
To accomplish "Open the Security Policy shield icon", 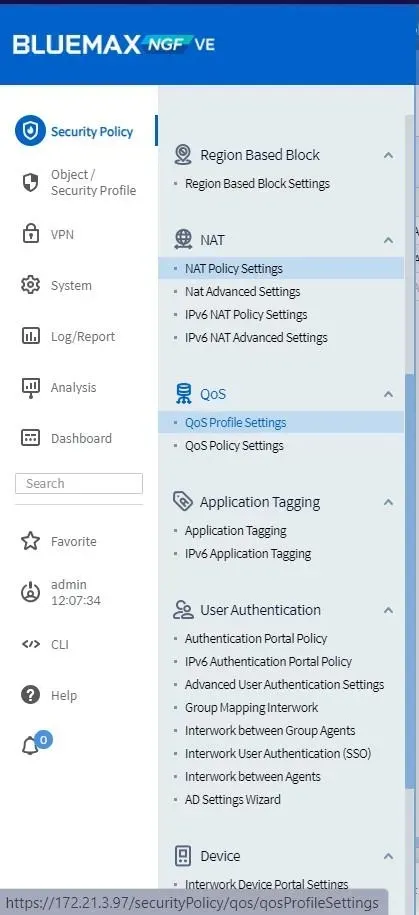I will pyautogui.click(x=30, y=131).
